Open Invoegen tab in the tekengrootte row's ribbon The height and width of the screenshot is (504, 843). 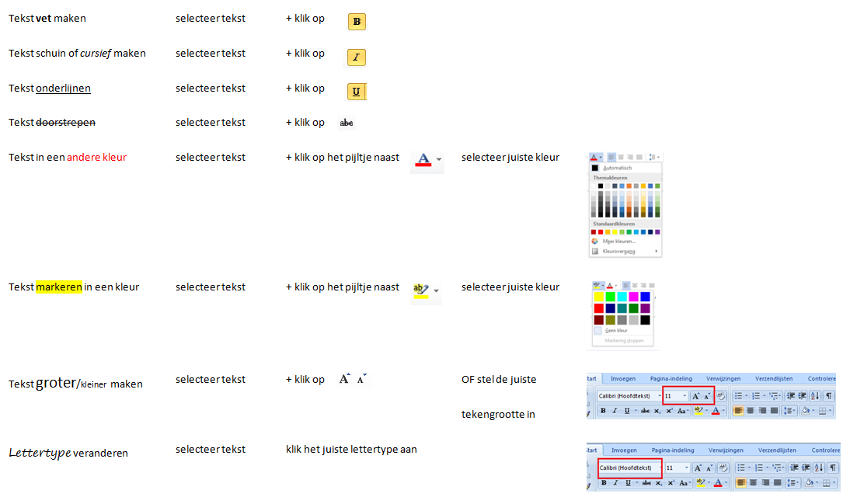tap(623, 378)
